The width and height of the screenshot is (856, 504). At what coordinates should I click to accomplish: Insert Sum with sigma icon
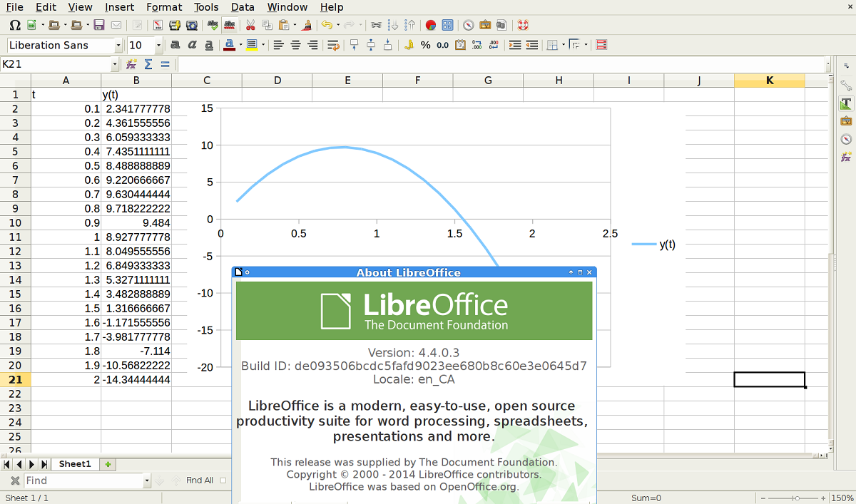coord(148,64)
